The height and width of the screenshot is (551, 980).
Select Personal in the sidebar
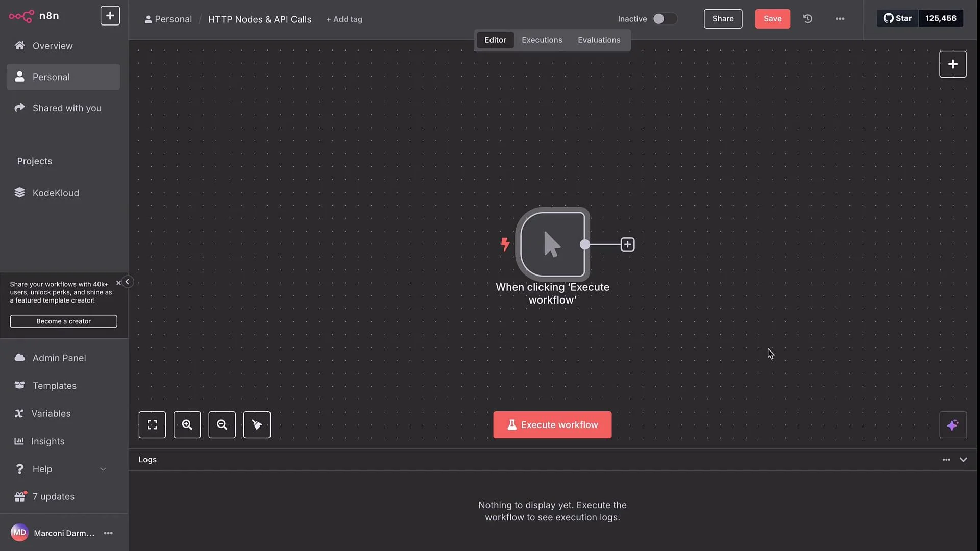coord(63,77)
